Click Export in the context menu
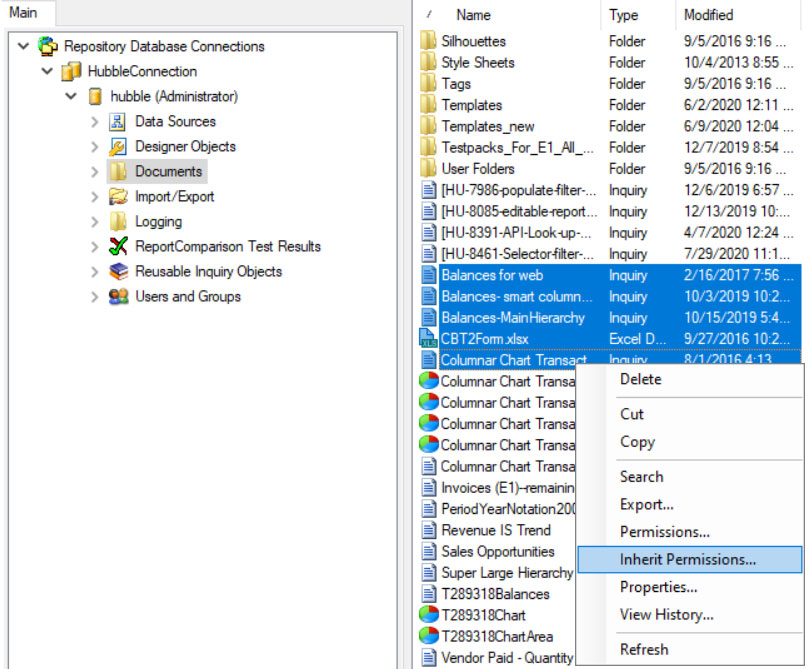The image size is (811, 669). coord(646,505)
